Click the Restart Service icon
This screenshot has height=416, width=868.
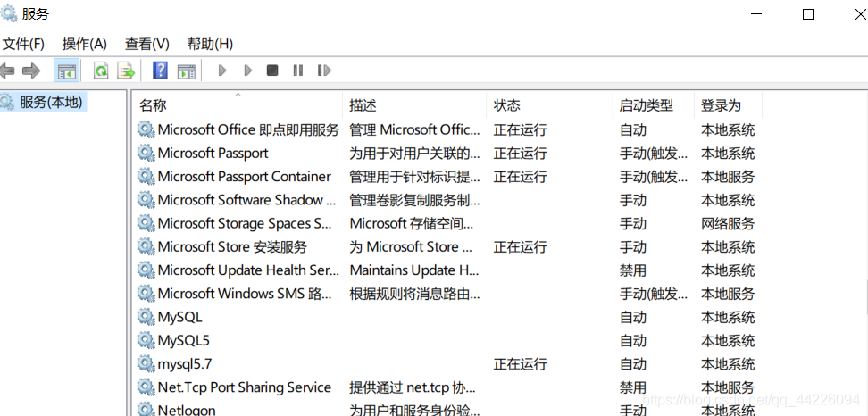(x=324, y=71)
